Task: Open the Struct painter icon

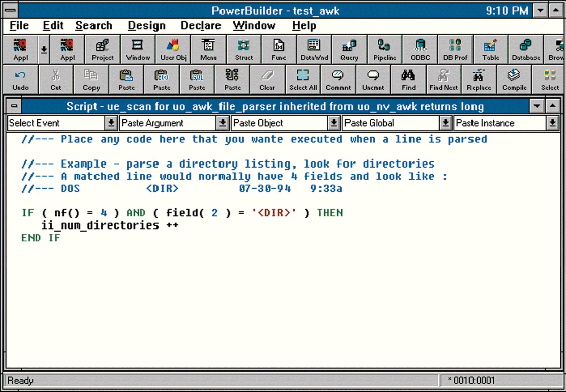Action: point(244,50)
